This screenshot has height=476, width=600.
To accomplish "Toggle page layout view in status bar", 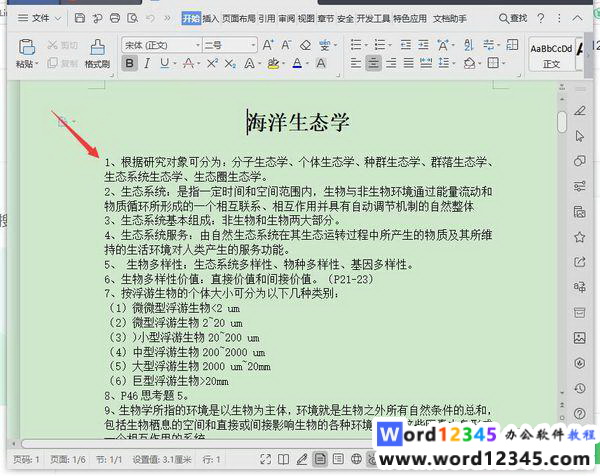I will coord(320,459).
